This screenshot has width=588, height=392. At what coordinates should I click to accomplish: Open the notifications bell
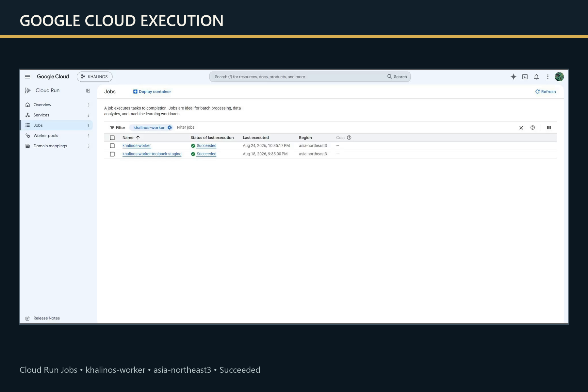[x=536, y=77]
